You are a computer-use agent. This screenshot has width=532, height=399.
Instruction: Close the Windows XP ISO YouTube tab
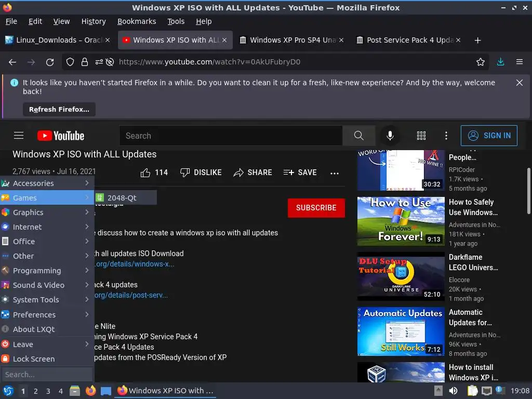[x=224, y=40]
